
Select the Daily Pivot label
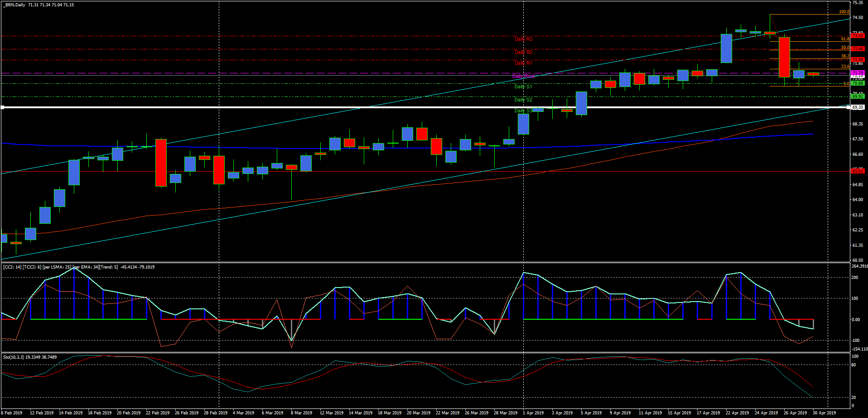pyautogui.click(x=523, y=76)
